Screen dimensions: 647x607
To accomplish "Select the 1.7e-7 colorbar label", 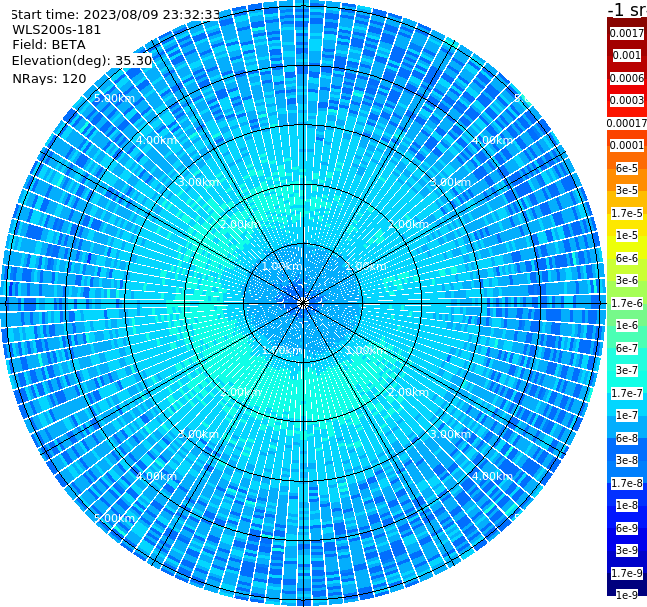I will click(627, 393).
